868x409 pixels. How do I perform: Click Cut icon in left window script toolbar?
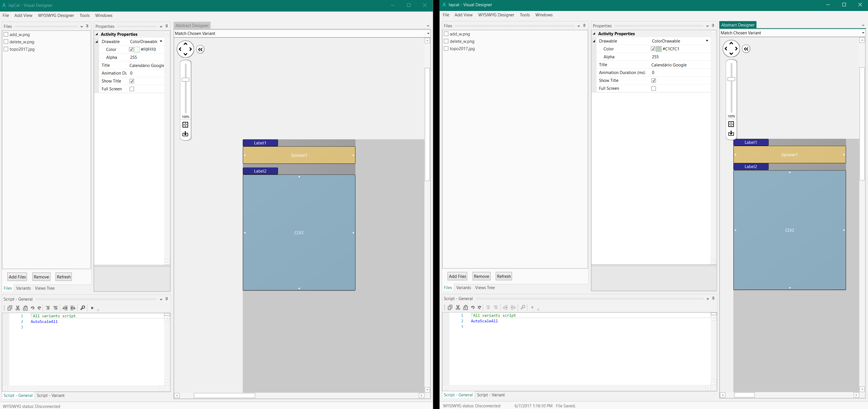coord(18,308)
